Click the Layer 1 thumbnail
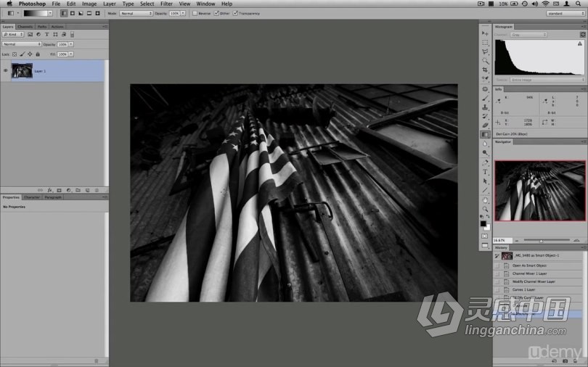 tap(22, 70)
